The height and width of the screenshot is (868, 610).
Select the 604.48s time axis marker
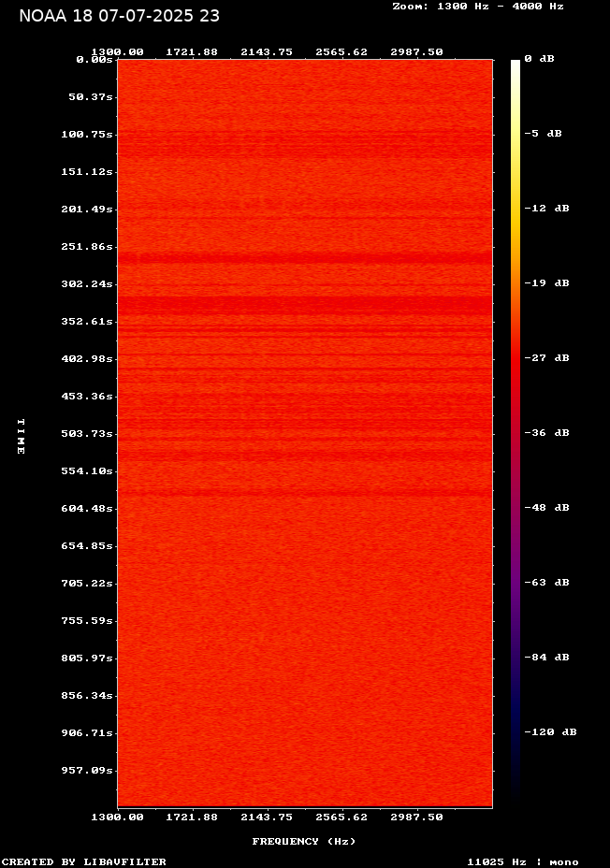pyautogui.click(x=87, y=508)
